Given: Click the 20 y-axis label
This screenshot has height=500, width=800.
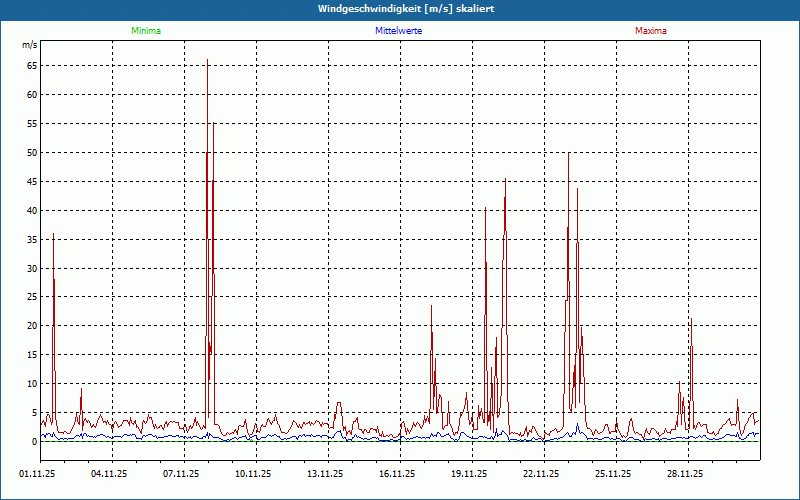Looking at the screenshot, I should click(x=33, y=326).
